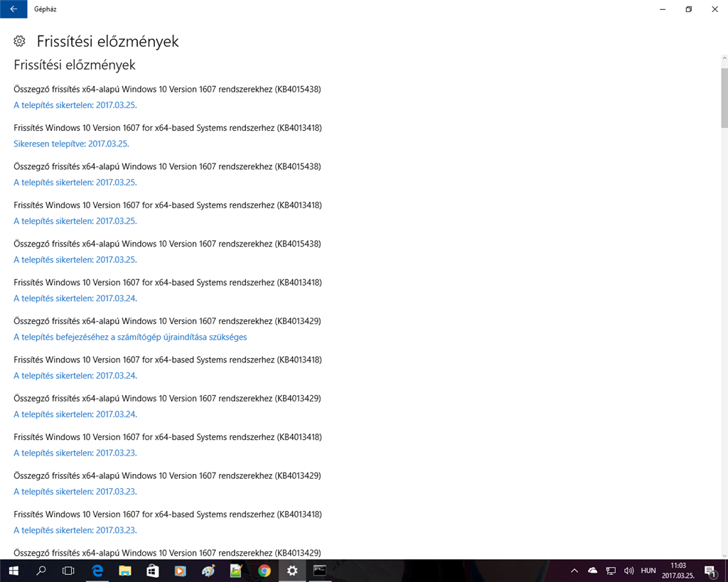728x582 pixels.
Task: Close the Gépház window
Action: point(715,9)
